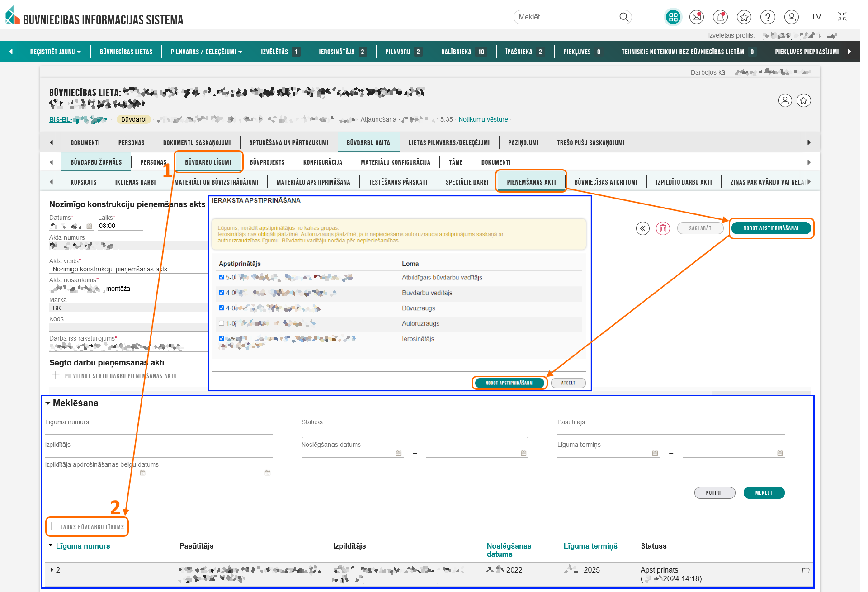Click the bell alerts icon
868x592 pixels.
[x=720, y=17]
